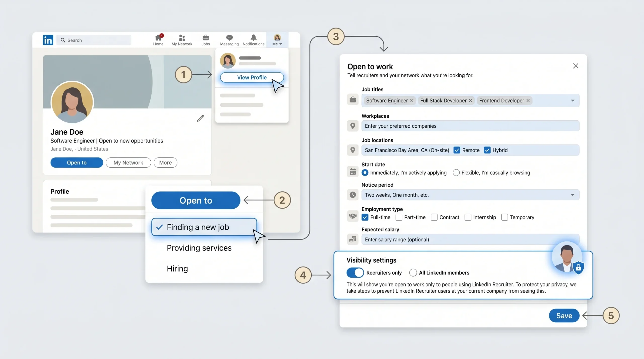This screenshot has height=359, width=644.
Task: Click the Visibility settings heading
Action: pos(371,260)
